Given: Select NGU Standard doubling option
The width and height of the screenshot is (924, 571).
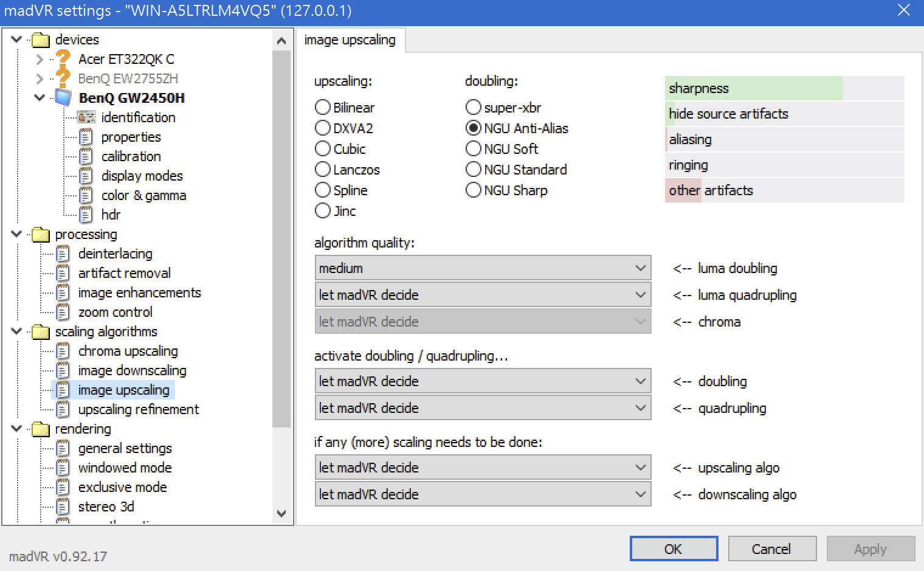Looking at the screenshot, I should 474,169.
